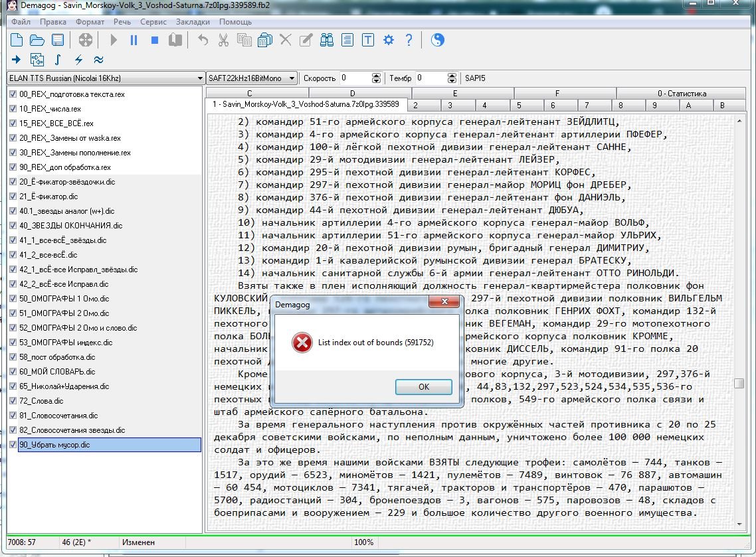756x557 pixels.
Task: Click the Тембр spinner arrows
Action: tap(452, 78)
